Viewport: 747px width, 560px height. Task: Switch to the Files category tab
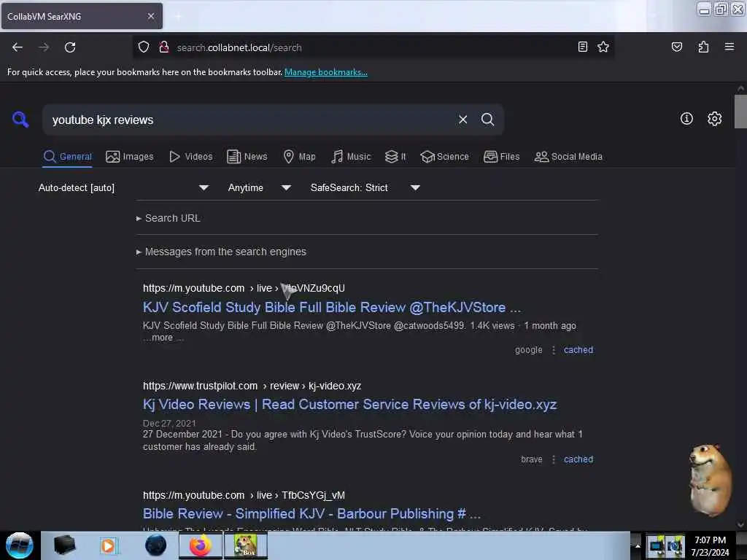pos(501,157)
